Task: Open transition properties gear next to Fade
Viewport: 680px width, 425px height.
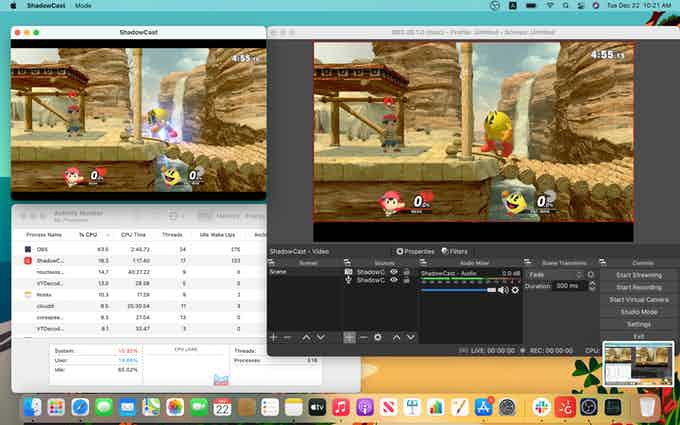Action: 590,275
